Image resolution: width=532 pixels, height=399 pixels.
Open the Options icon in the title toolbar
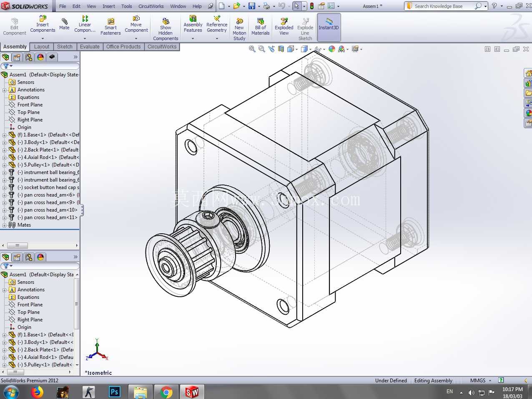click(x=331, y=6)
